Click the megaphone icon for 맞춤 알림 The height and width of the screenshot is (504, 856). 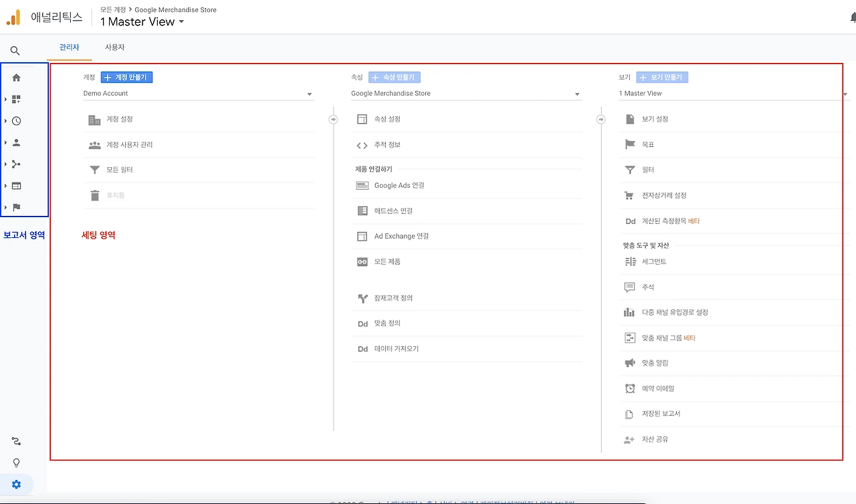point(629,363)
